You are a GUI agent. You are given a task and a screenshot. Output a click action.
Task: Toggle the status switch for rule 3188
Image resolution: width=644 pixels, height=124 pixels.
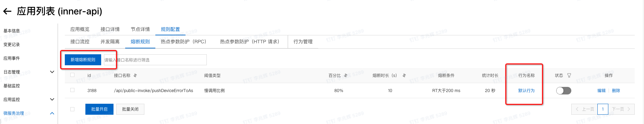point(563,91)
